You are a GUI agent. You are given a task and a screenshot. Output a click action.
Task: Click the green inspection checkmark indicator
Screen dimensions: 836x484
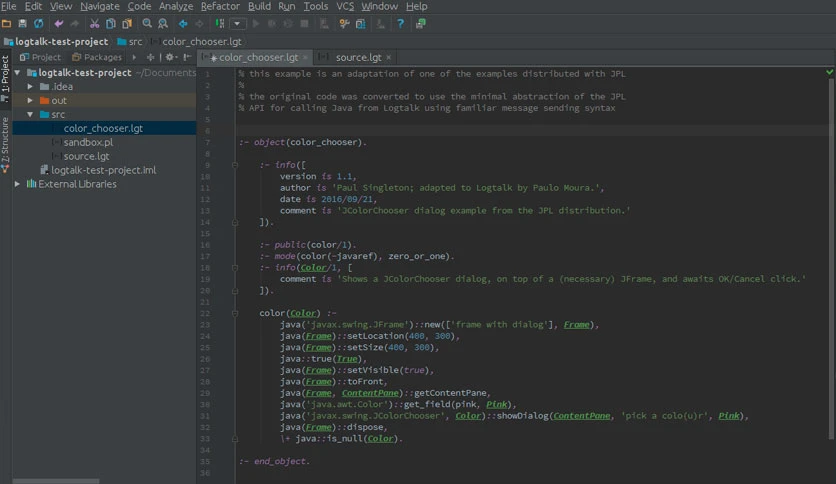tap(830, 72)
